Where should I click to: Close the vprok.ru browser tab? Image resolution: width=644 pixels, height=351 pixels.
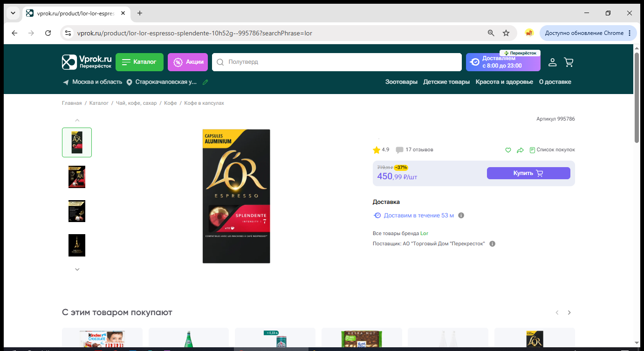click(x=123, y=13)
